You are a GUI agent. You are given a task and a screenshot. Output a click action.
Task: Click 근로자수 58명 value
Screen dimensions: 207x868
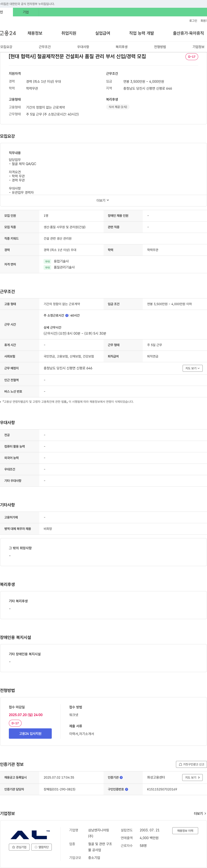143,846
